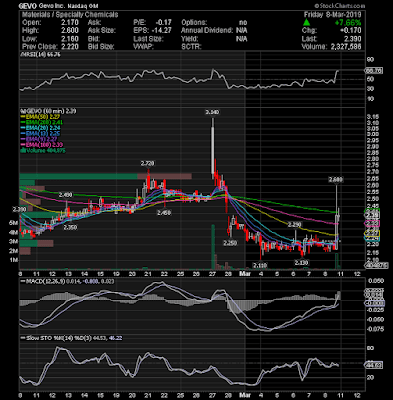Select the green EMA(200) legend entry
Image resolution: width=393 pixels, height=400 pixels.
(42, 122)
